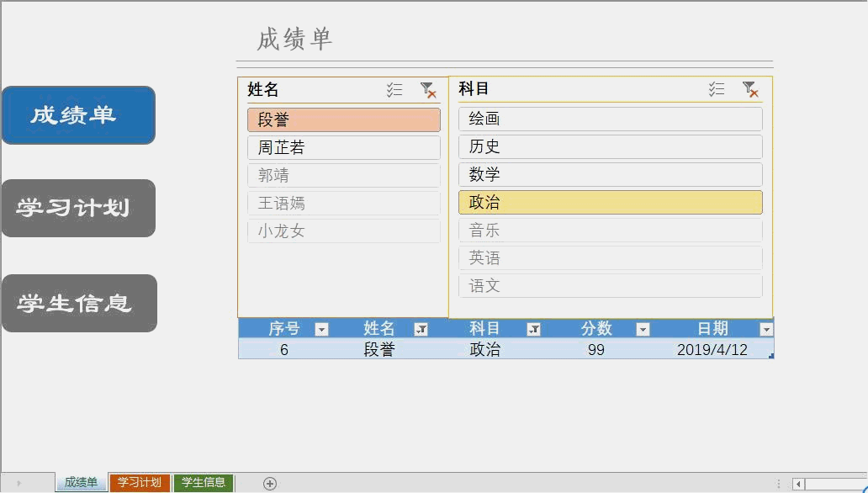Switch to 成绩单 sheet tab
Image resolution: width=868 pixels, height=493 pixels.
coord(81,482)
